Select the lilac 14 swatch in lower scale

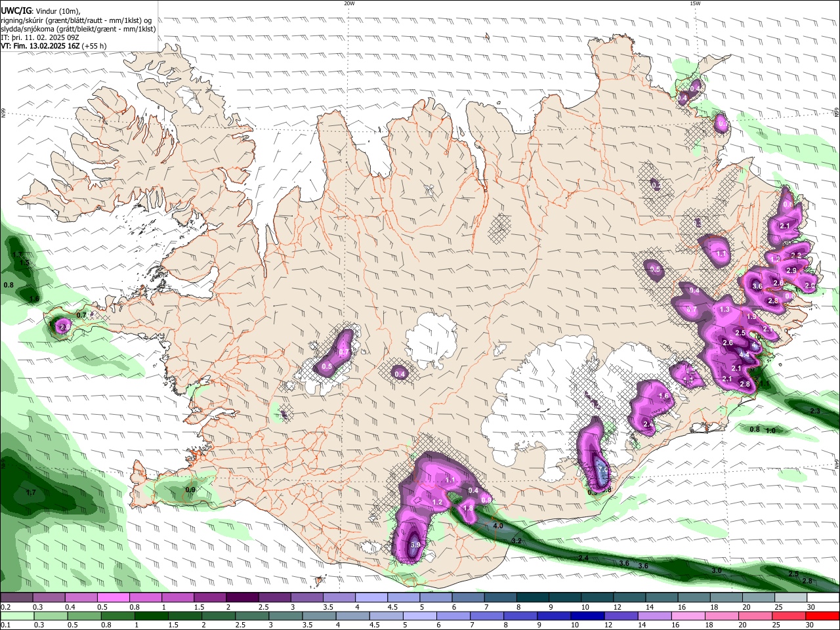click(x=655, y=616)
